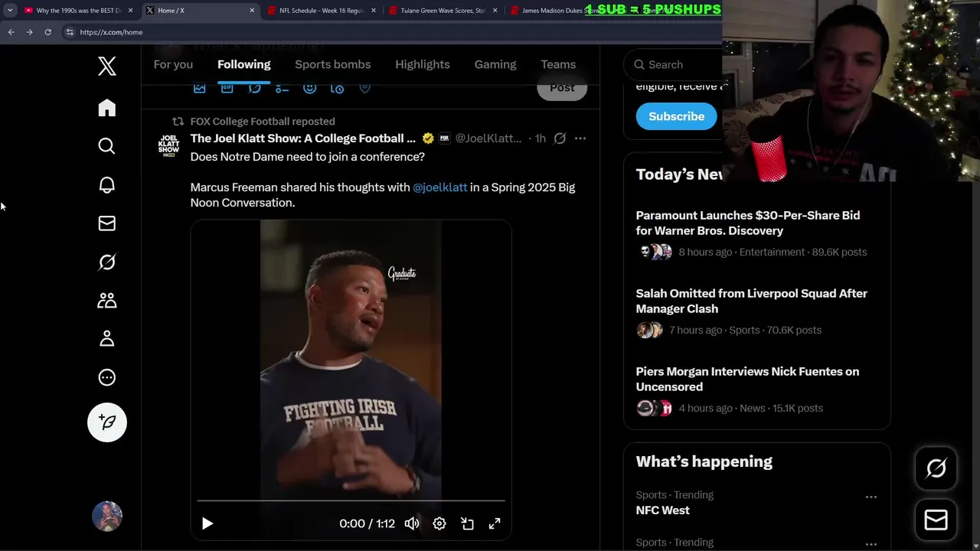980x551 pixels.
Task: Click the video progress bar
Action: (x=351, y=500)
